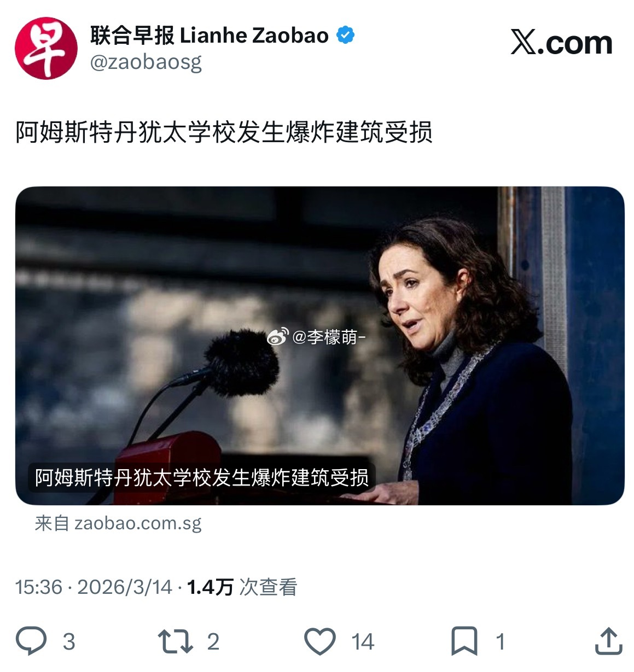Viewport: 634px width, 672px height.
Task: Open the share upload icon
Action: click(x=608, y=641)
